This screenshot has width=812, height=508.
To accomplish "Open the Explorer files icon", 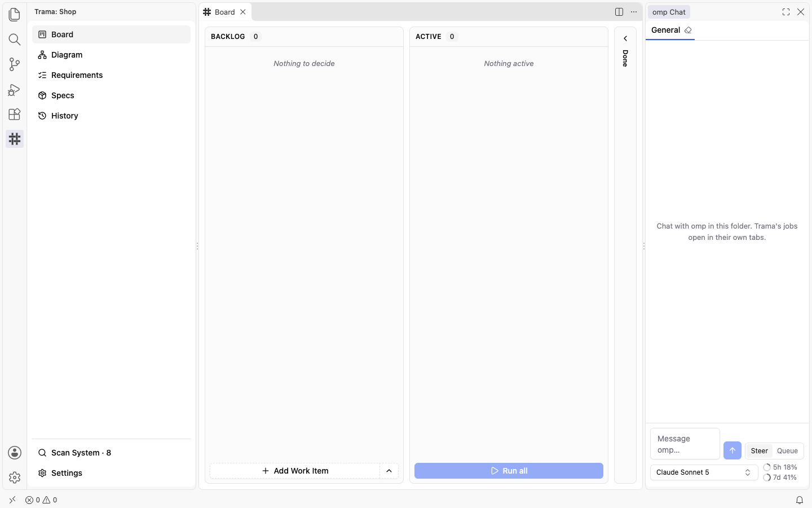I will click(15, 15).
